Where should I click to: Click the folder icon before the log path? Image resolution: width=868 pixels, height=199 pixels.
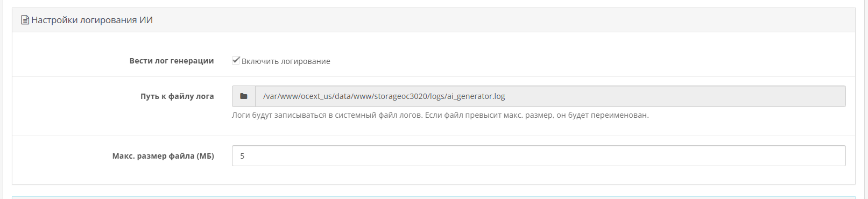244,96
